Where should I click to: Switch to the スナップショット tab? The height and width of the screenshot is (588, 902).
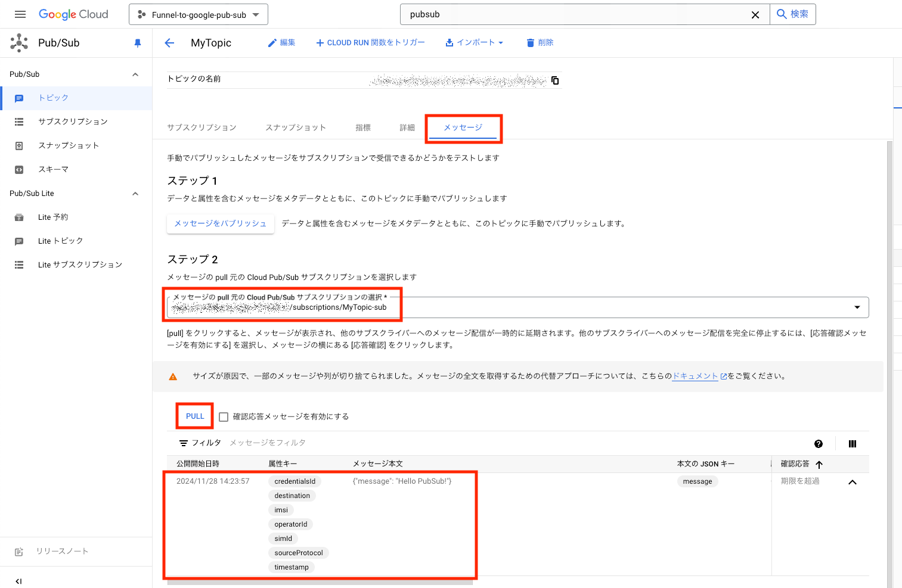(296, 127)
